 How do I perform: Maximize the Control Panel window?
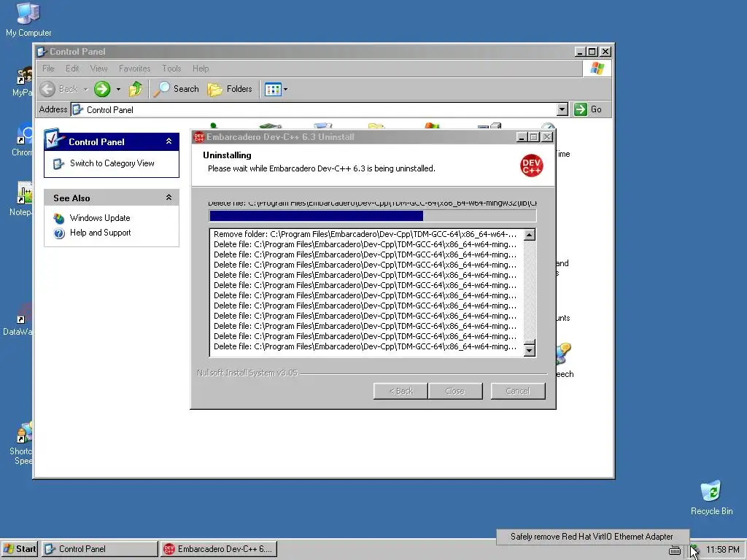point(592,52)
